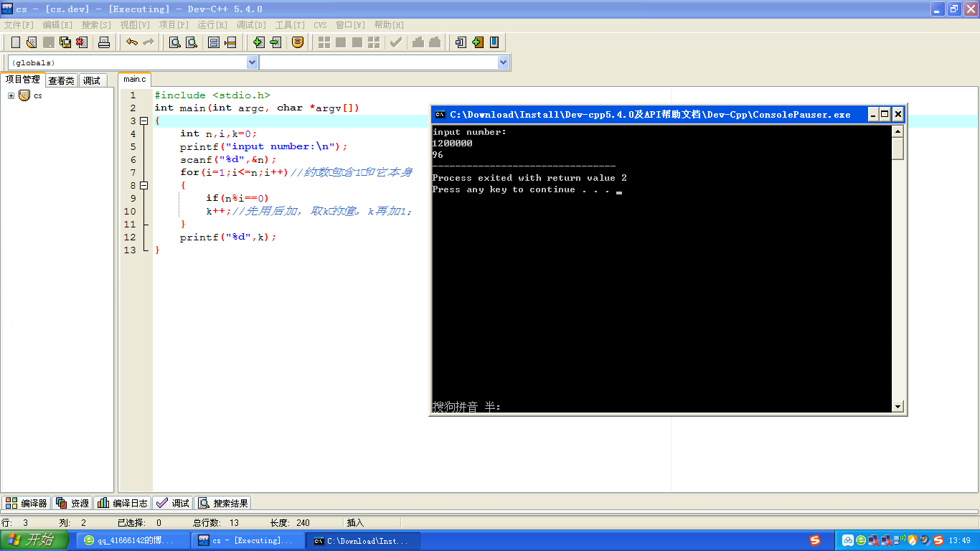Open the 调试[D] menu
The width and height of the screenshot is (980, 551).
click(x=251, y=25)
